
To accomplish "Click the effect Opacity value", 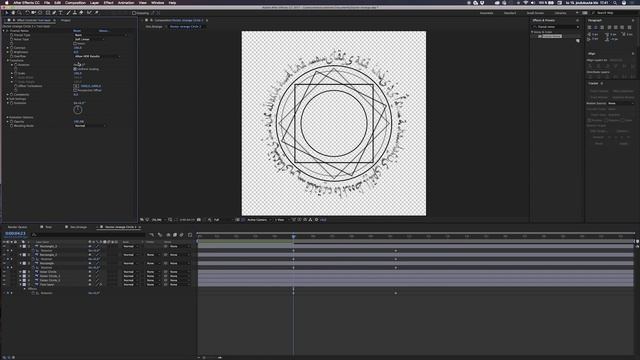I will tap(79, 122).
